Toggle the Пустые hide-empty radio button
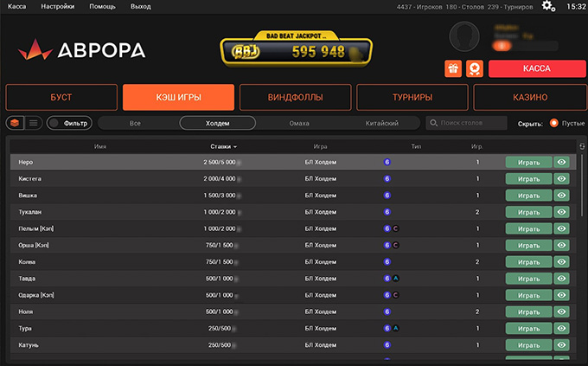The image size is (588, 366). 554,123
